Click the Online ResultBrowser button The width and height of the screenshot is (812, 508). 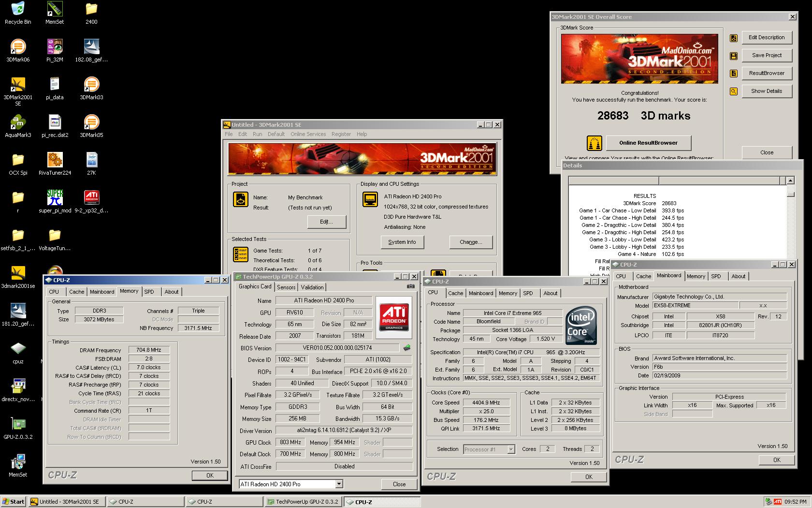648,143
